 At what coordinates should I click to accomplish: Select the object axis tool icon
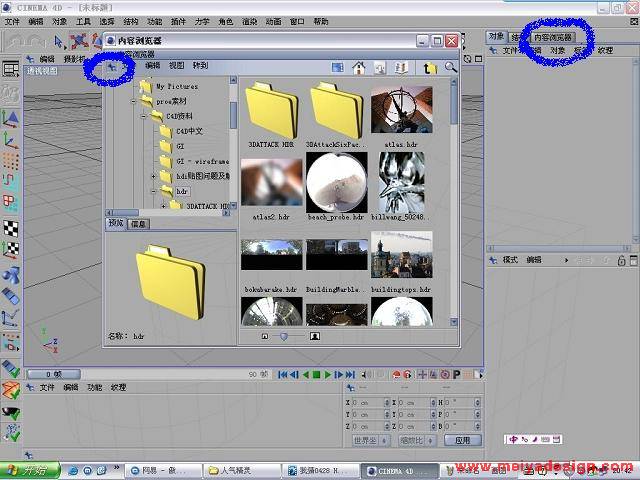coord(11,140)
